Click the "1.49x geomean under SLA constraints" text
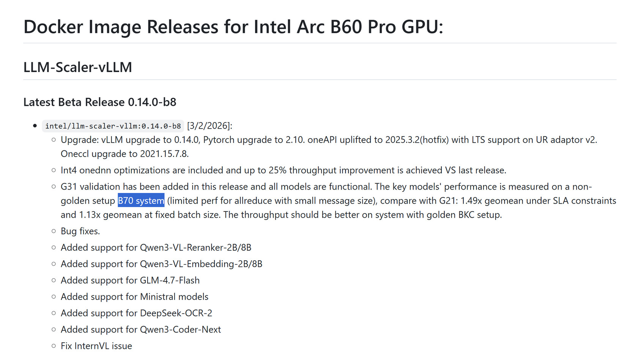This screenshot has width=643, height=364. (x=538, y=201)
